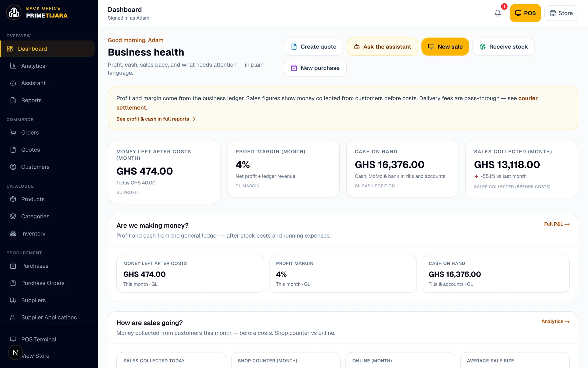Follow the courier settlement link
This screenshot has width=588, height=368.
click(528, 98)
